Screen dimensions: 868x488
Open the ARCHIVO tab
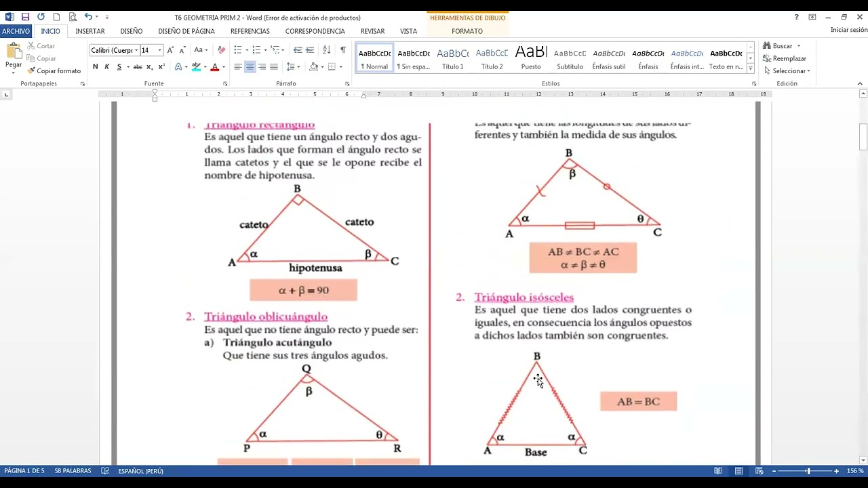16,31
